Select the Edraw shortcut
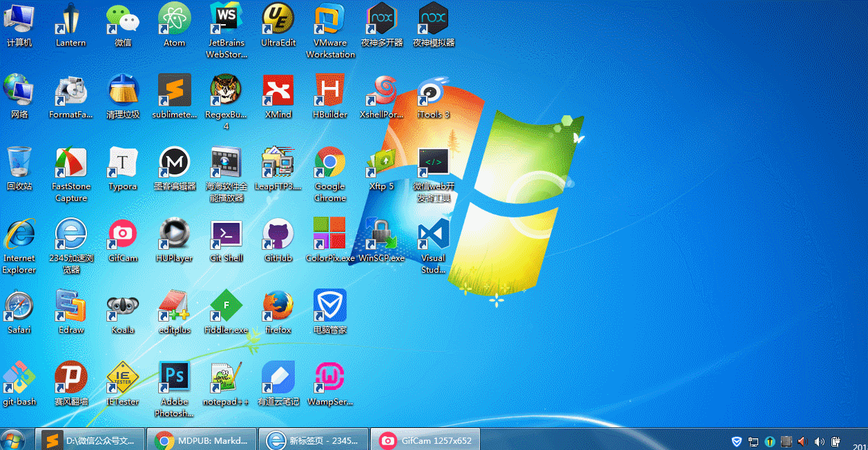The height and width of the screenshot is (450, 868). tap(71, 312)
